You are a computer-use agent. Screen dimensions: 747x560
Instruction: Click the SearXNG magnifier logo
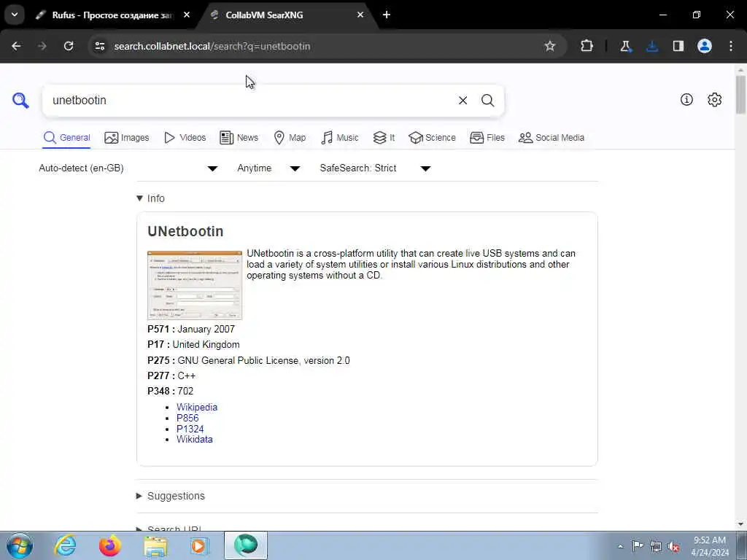coord(20,101)
